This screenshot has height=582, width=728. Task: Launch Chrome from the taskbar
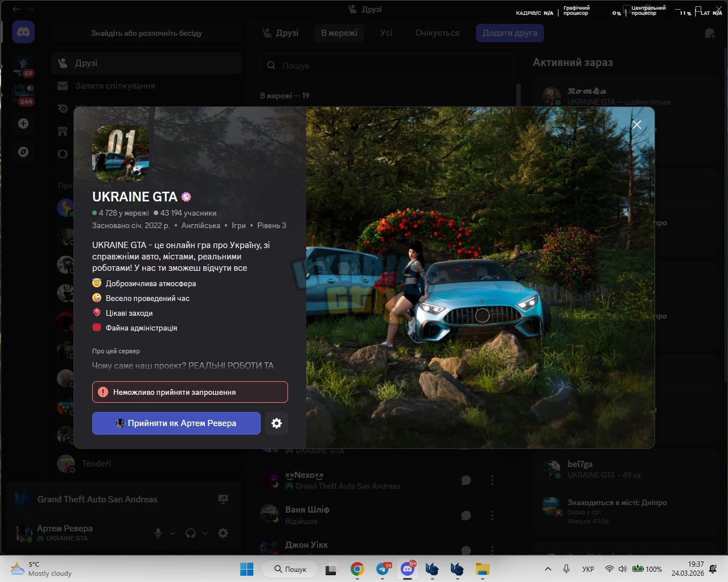[357, 569]
